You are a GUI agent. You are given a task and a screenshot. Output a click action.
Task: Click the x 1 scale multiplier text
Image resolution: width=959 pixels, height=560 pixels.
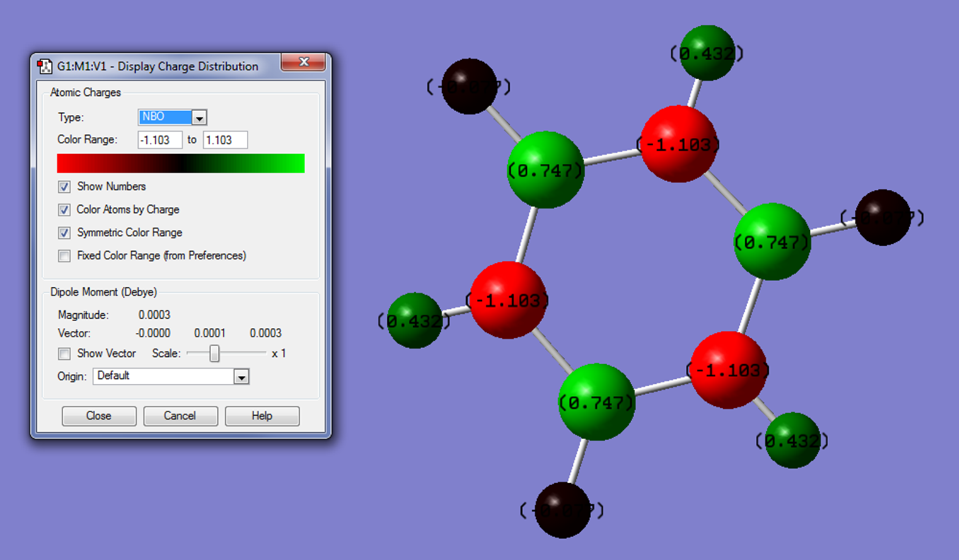279,354
